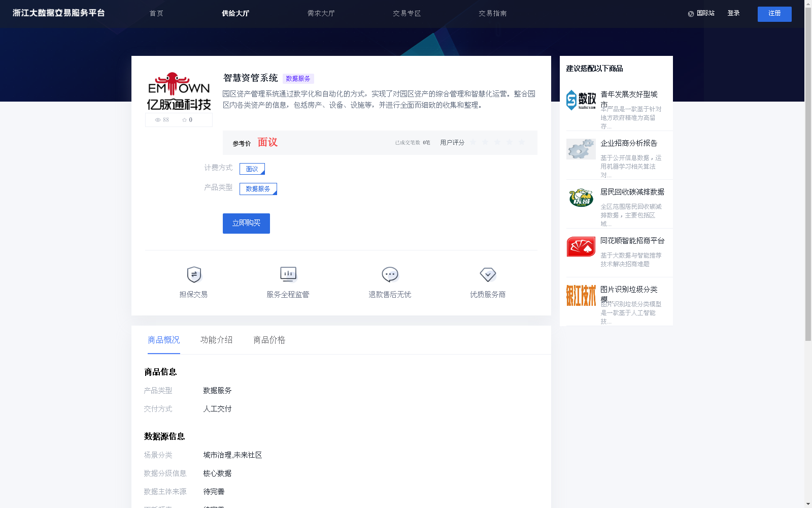Viewport: 812px width, 508px height.
Task: Click the 智慧资管系统 product title
Action: click(251, 78)
